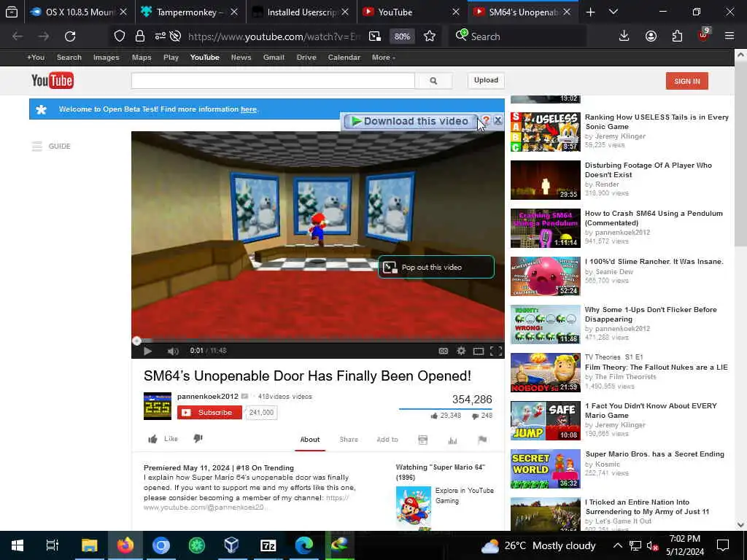
Task: Open the Windows Start menu
Action: point(18,545)
